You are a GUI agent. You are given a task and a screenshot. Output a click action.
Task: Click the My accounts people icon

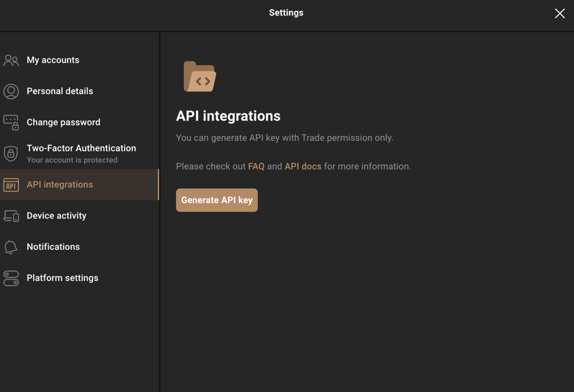click(x=11, y=60)
